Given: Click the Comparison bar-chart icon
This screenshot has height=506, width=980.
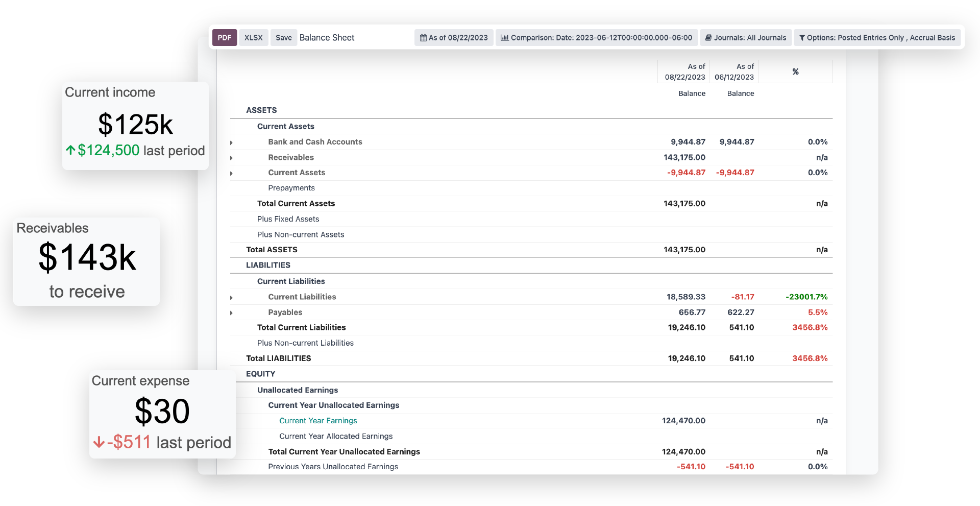Looking at the screenshot, I should click(505, 37).
